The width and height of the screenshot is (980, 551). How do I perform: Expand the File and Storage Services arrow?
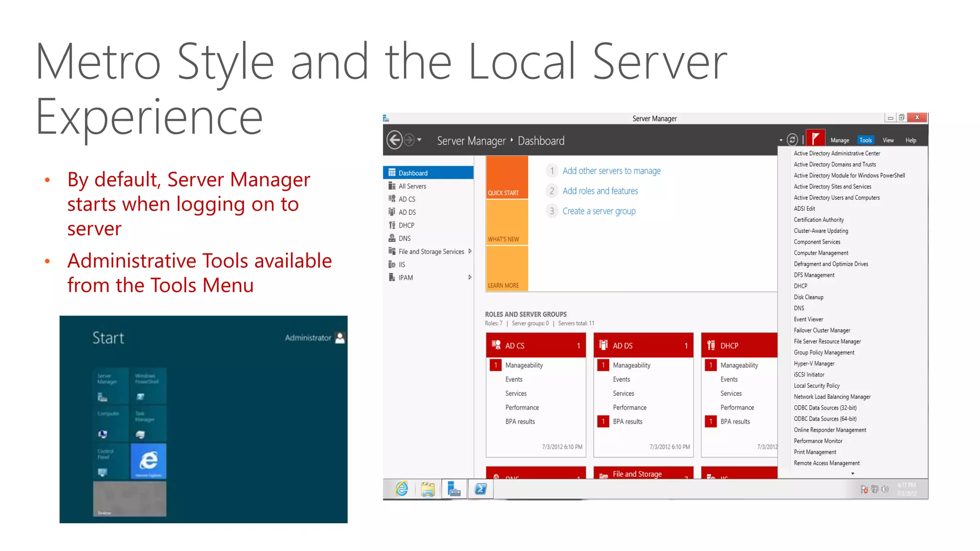pos(470,251)
